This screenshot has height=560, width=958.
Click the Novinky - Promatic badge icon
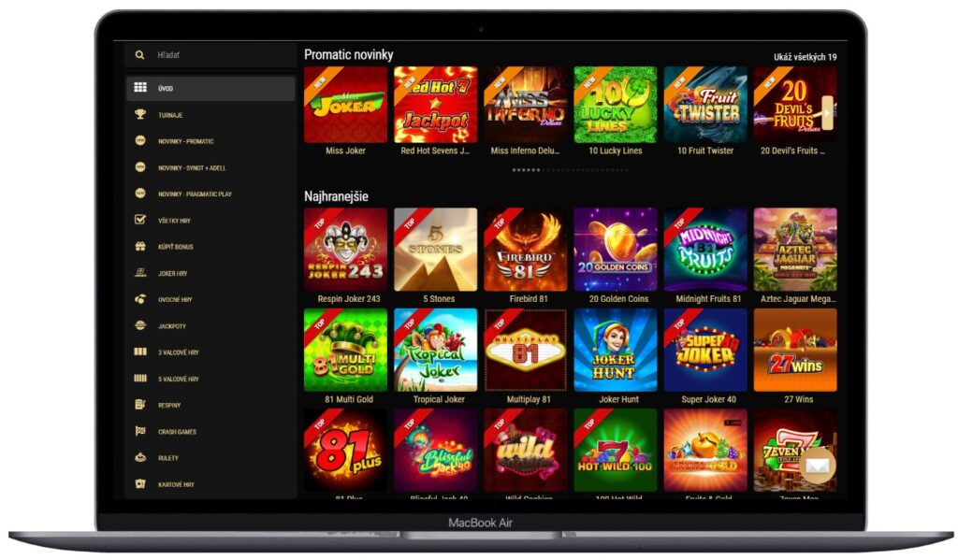tap(140, 141)
